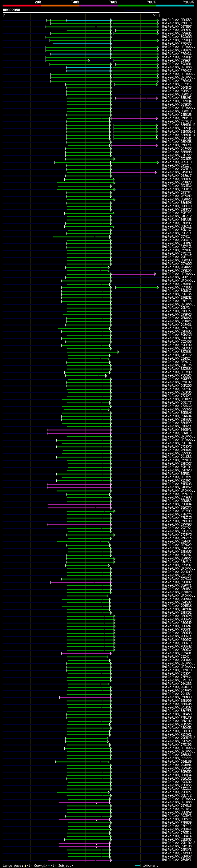Select the UniRef100_B4QMY1 label
The height and width of the screenshot is (868, 197).
click(177, 430)
